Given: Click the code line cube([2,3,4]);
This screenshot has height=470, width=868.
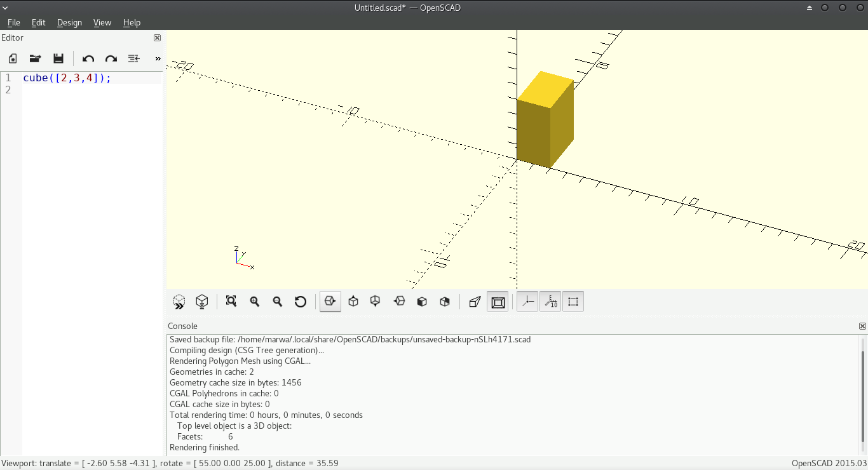Looking at the screenshot, I should pos(67,78).
